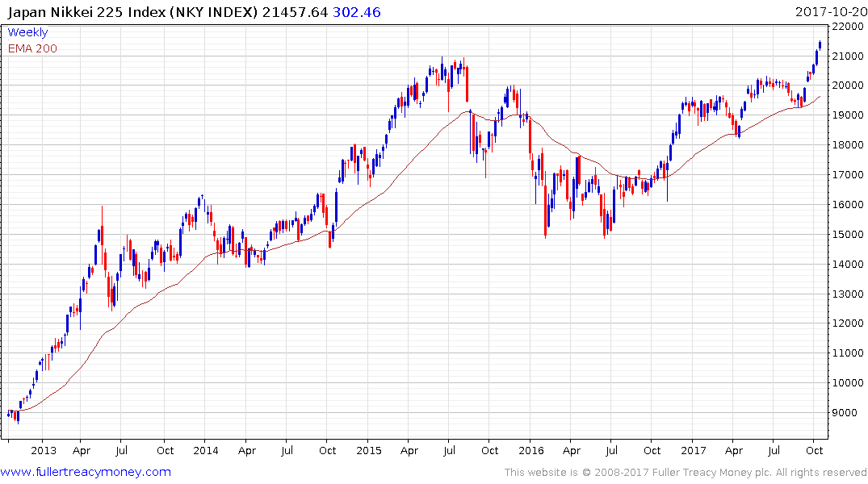Click the 16000 price axis label
Viewport: 868px width, 484px height.
(848, 205)
